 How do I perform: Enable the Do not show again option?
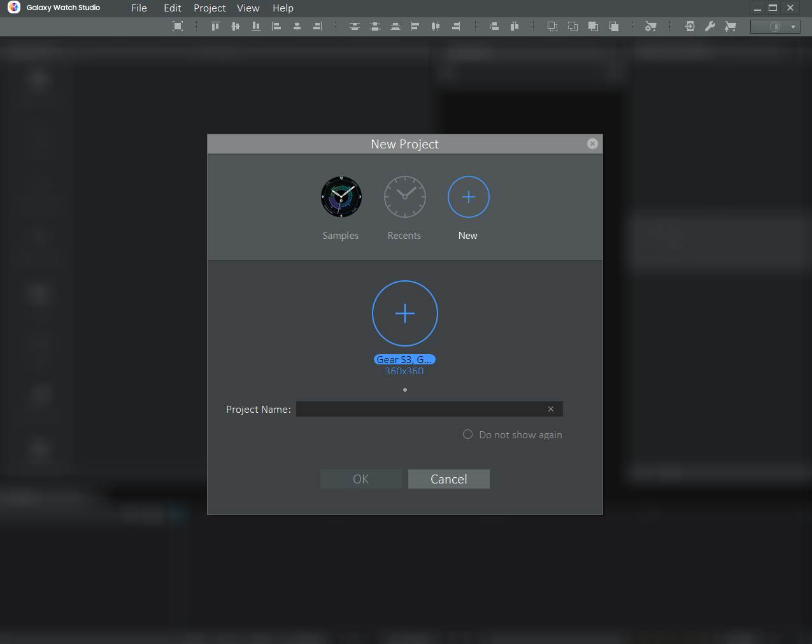click(x=467, y=434)
